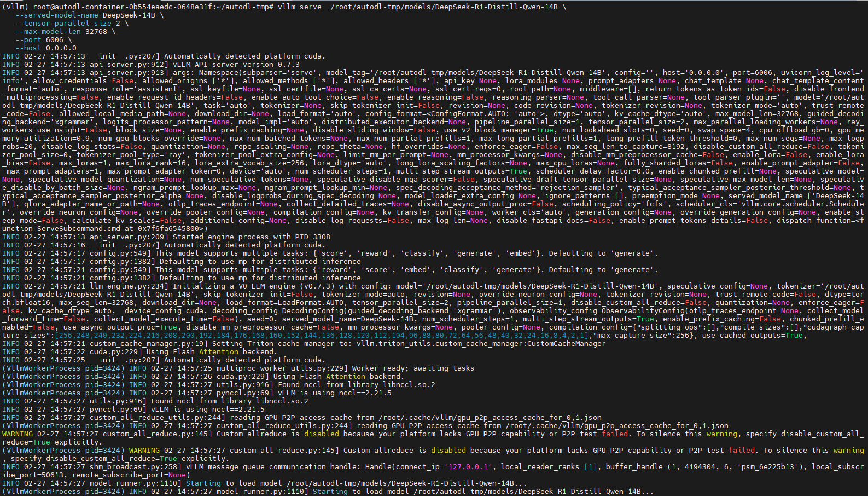Select 'local_reader_ranks=[1]' in the handle line
The height and width of the screenshot is (496, 868).
coord(549,467)
